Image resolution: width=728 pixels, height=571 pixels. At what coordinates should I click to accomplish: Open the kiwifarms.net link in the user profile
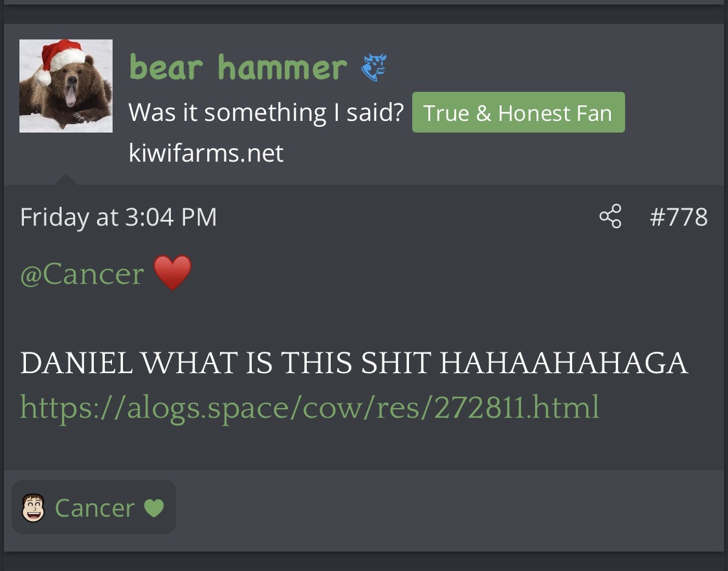pos(206,153)
